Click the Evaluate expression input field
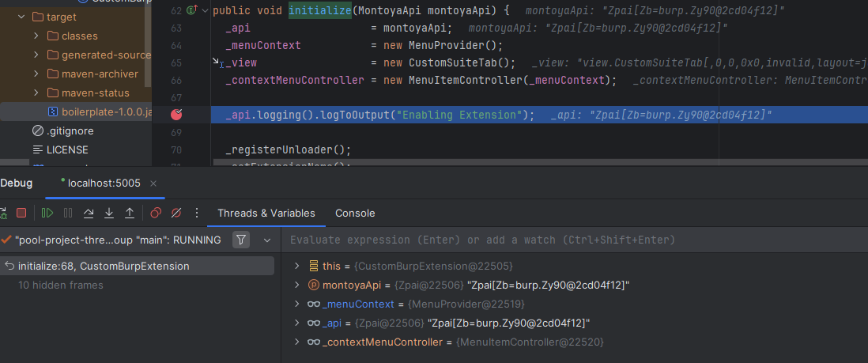 (x=576, y=240)
